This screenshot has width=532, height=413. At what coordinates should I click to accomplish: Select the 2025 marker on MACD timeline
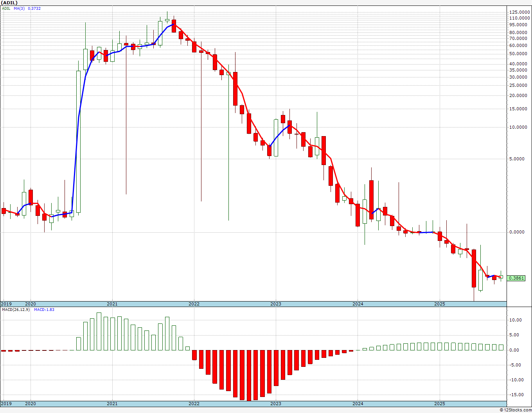pyautogui.click(x=440, y=404)
